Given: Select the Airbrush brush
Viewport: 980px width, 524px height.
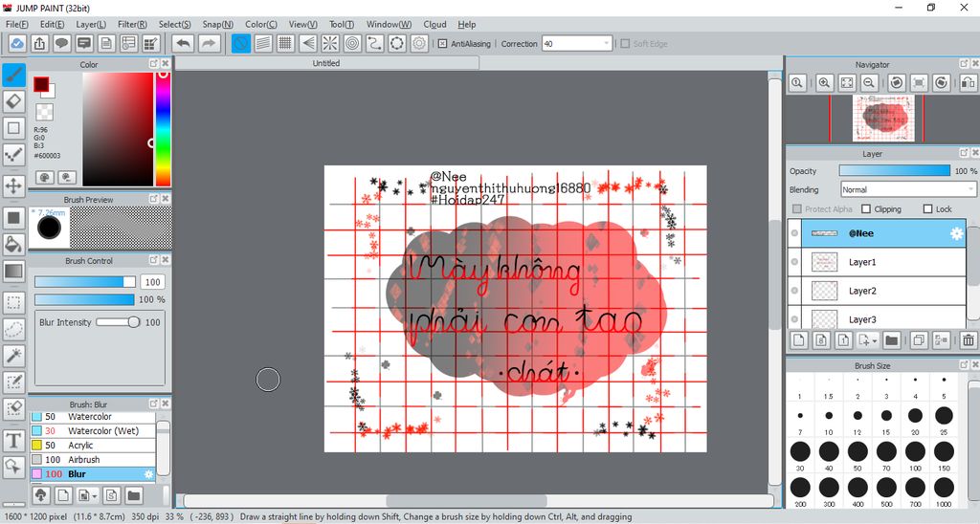Looking at the screenshot, I should [x=93, y=460].
